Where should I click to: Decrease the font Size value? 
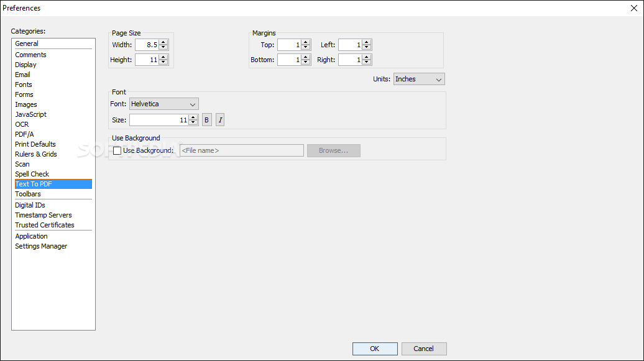[x=193, y=122]
